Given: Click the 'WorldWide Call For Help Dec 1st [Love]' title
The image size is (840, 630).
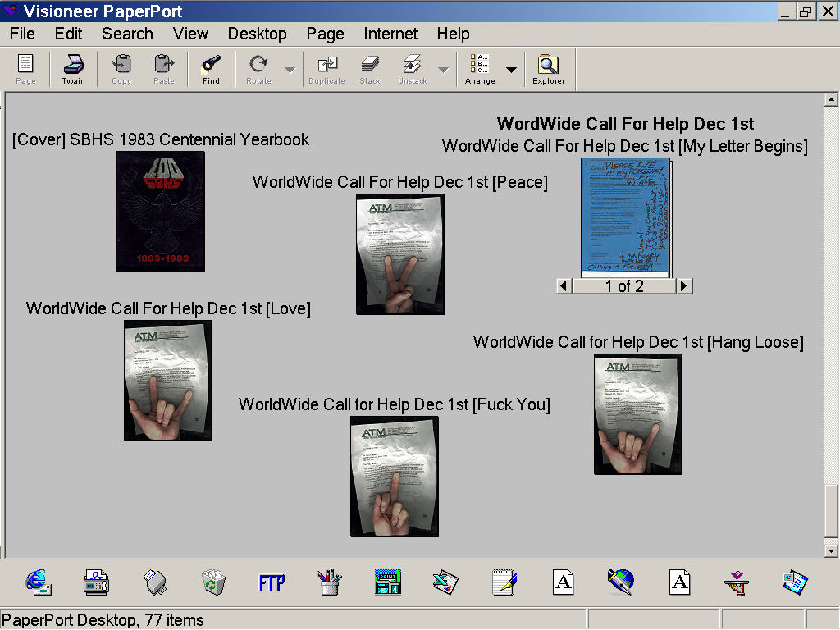Looking at the screenshot, I should 168,308.
